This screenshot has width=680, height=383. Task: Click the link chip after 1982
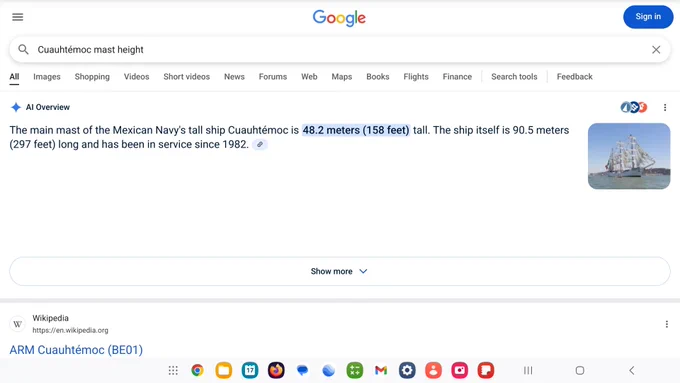click(x=259, y=144)
